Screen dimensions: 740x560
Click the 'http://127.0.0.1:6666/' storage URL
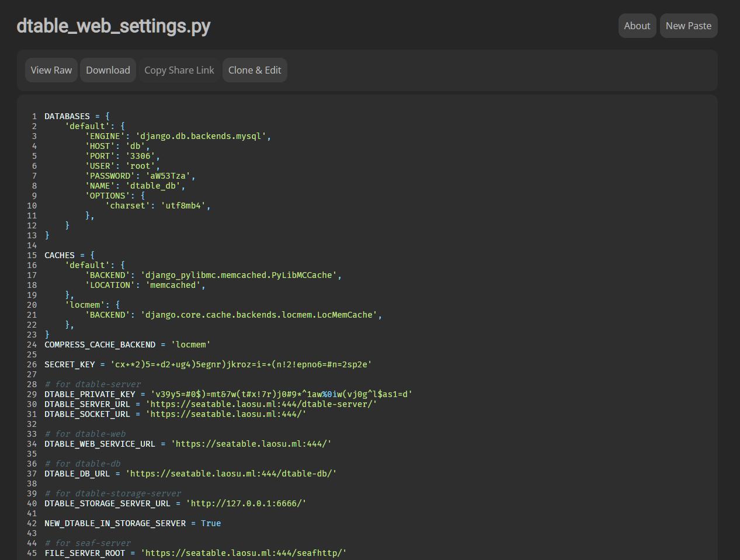pos(246,503)
